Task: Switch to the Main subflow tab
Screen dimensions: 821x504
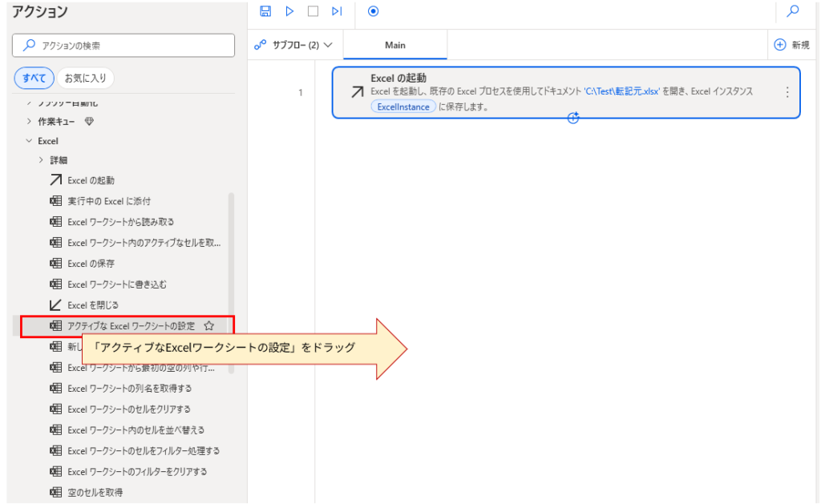Action: 394,45
